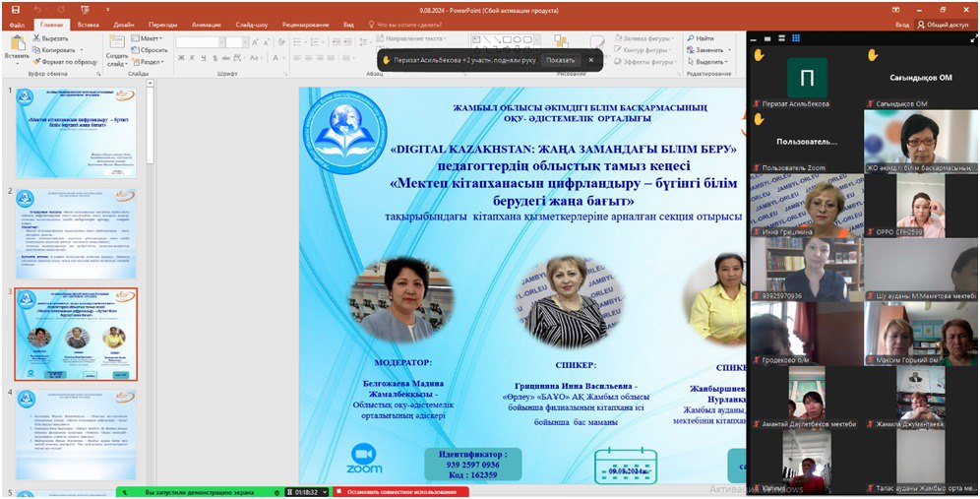Switch to the Анимация ribbon tab

click(x=207, y=25)
